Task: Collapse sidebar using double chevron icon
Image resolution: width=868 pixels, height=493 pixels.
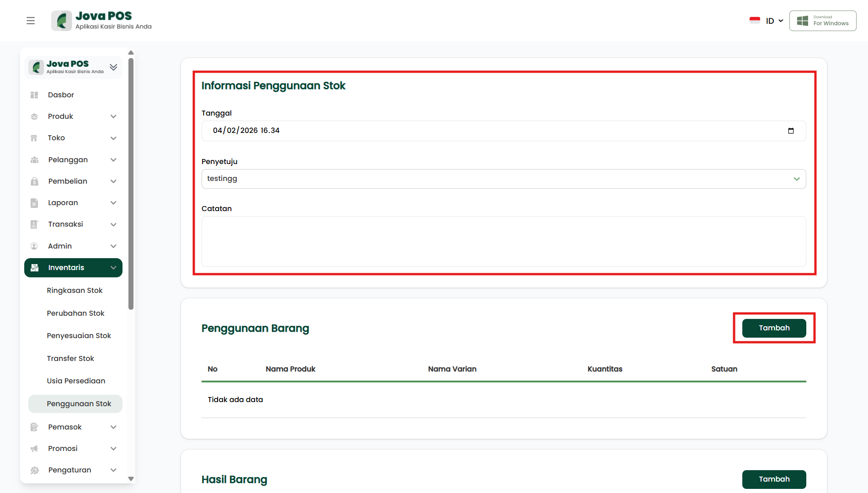Action: [113, 67]
